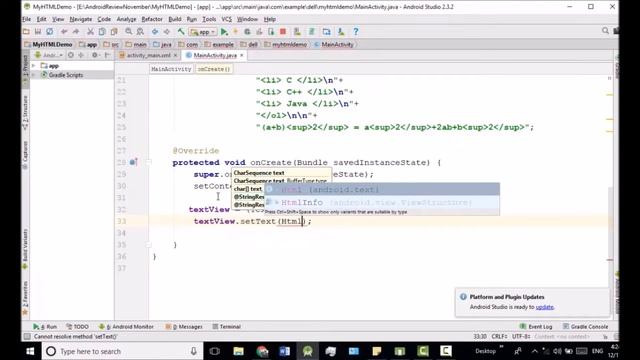Click the Replace icon in toolbar
640x360 pixels.
pos(140,31)
